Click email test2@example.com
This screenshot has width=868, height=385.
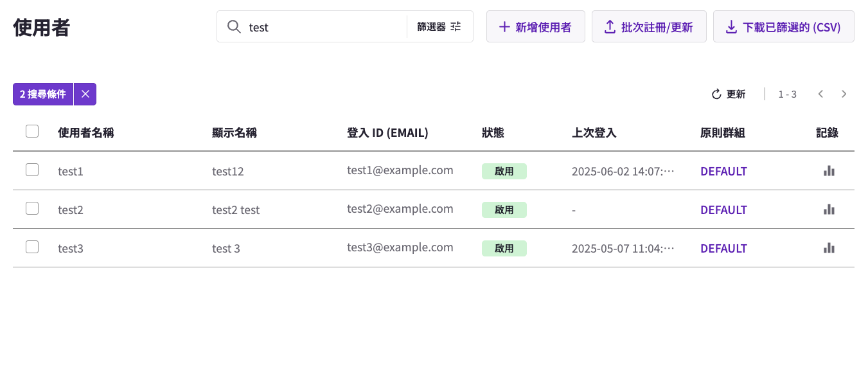[x=400, y=209]
